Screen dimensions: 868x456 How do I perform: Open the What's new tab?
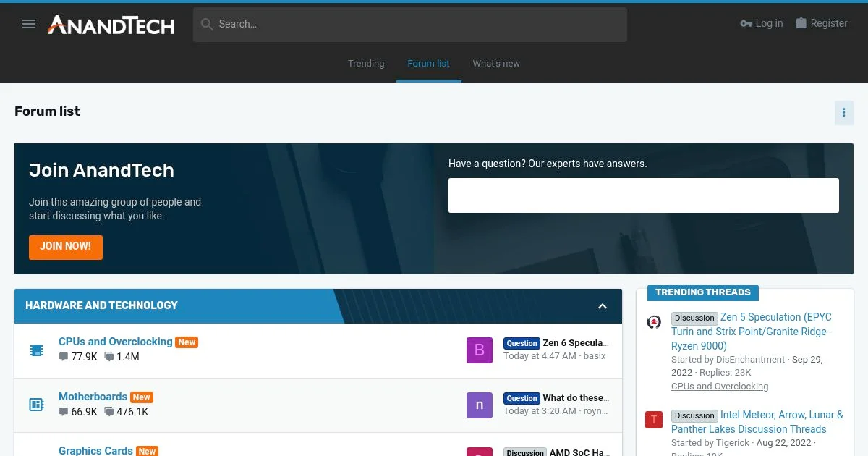pyautogui.click(x=496, y=64)
